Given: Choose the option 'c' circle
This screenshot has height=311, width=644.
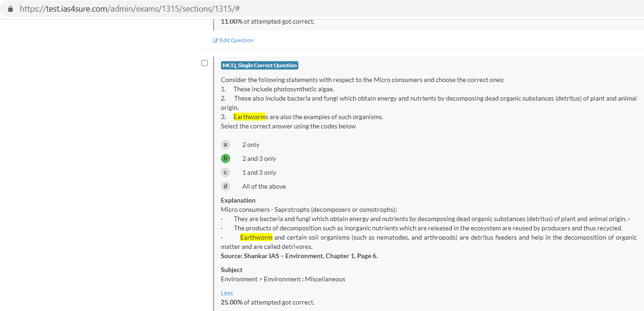Looking at the screenshot, I should coord(226,172).
